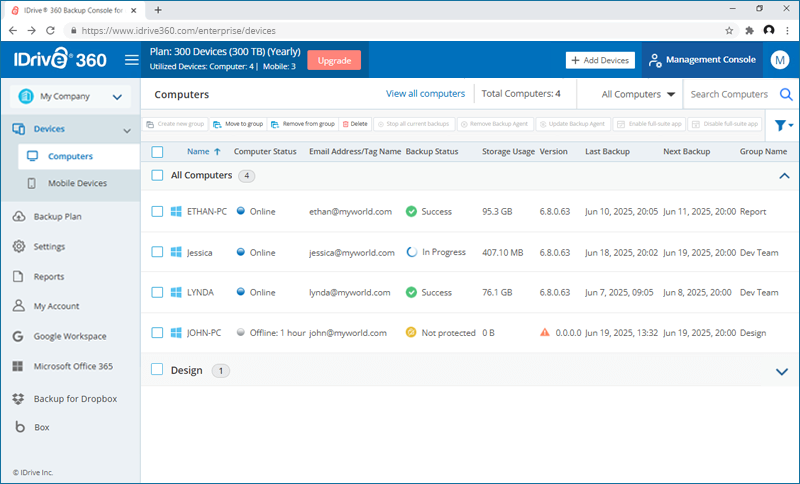The image size is (800, 484).
Task: Click the email john@myworld.com
Action: click(348, 333)
